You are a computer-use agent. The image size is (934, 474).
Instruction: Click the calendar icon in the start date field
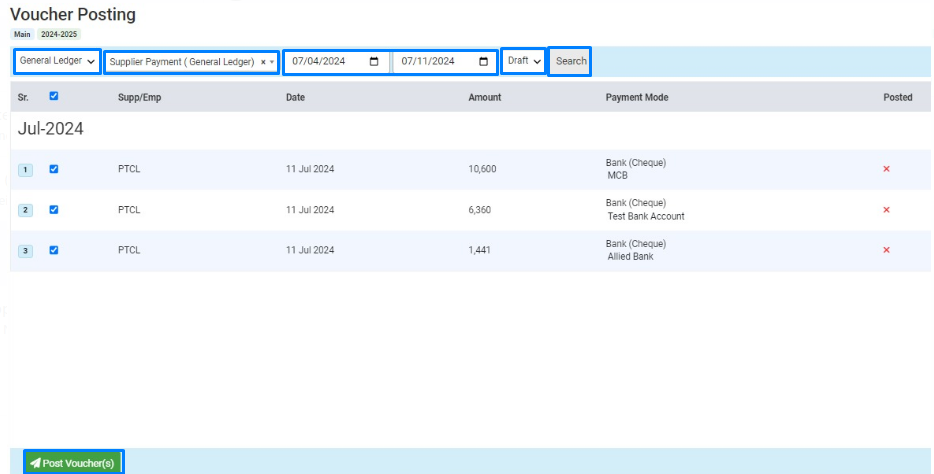coord(374,61)
